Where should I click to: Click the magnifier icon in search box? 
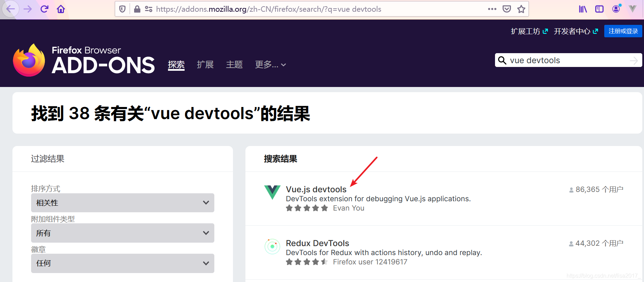(x=502, y=60)
